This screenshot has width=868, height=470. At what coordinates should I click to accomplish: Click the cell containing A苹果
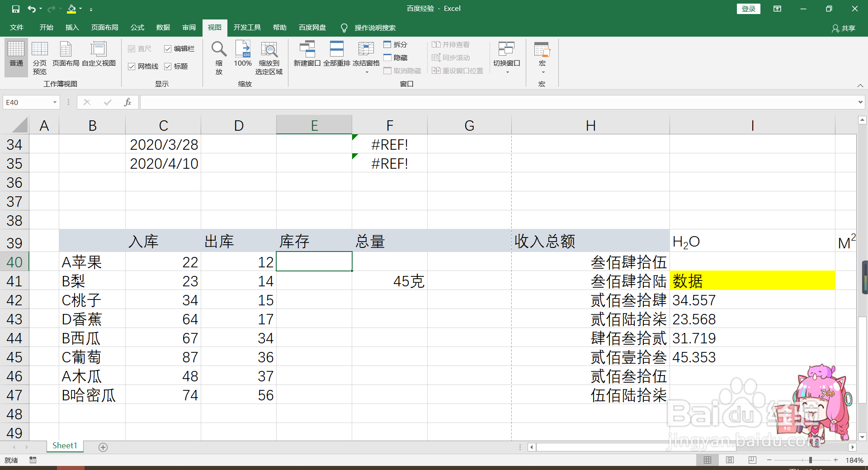pos(92,262)
